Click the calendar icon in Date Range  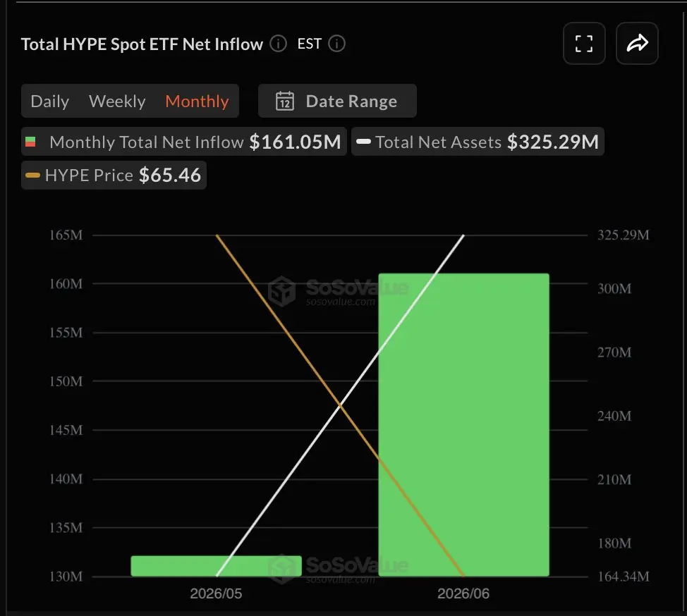[x=285, y=101]
